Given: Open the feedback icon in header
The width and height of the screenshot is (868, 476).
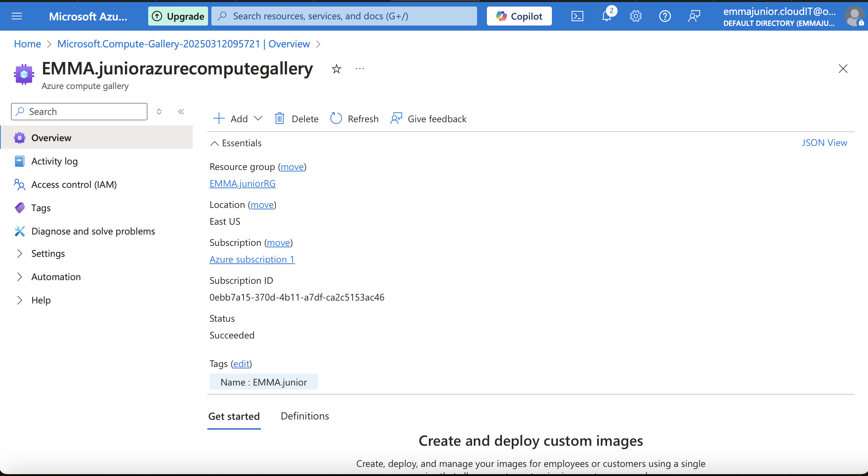Looking at the screenshot, I should pyautogui.click(x=694, y=16).
